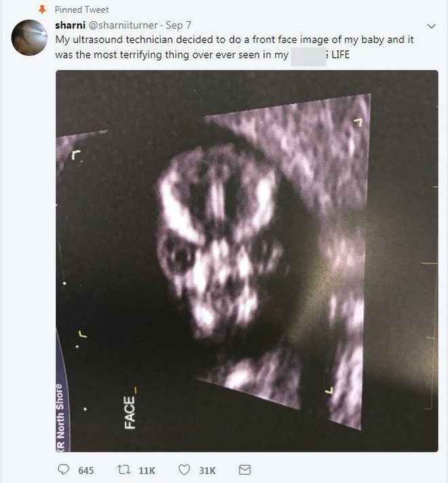The width and height of the screenshot is (448, 483).
Task: Open the ultrasound image attachment
Action: click(x=246, y=261)
